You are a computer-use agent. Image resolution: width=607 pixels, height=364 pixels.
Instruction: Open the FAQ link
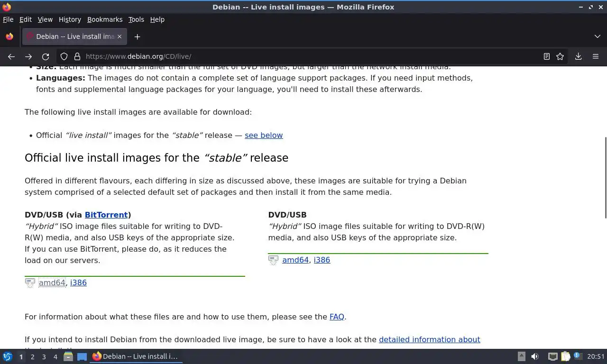(x=337, y=317)
